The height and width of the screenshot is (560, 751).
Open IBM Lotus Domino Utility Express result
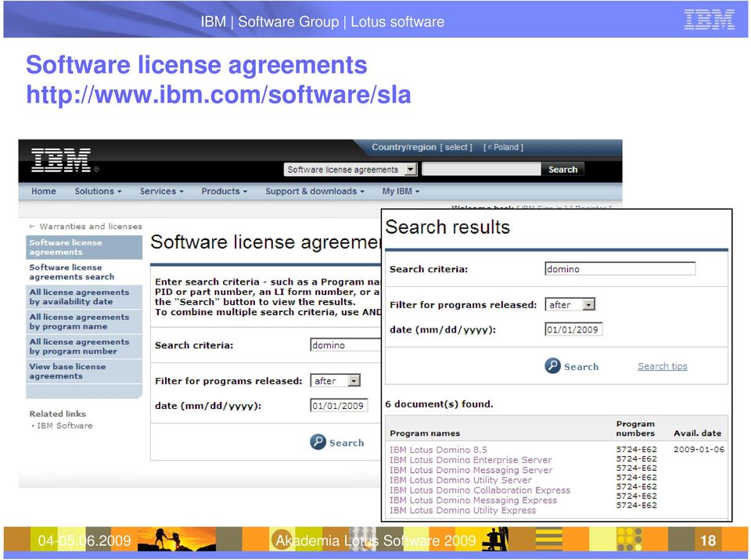(462, 510)
